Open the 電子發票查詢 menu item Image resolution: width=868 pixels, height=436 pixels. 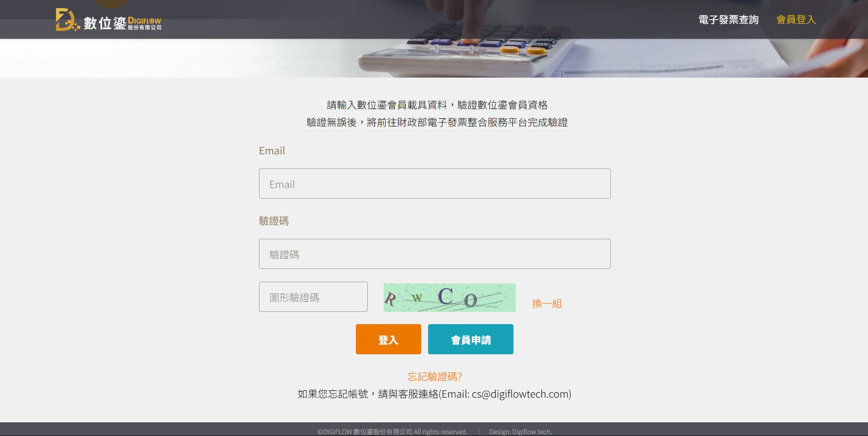(x=728, y=20)
